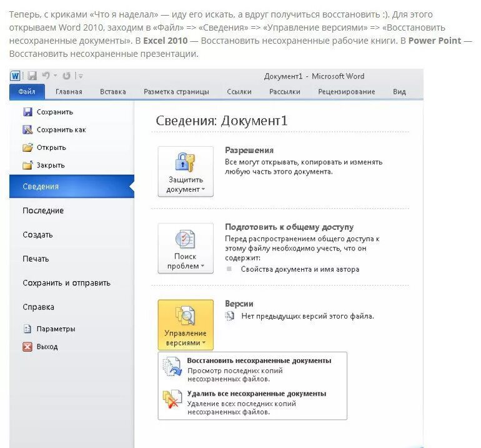Click the bold Power Point text in article
The image size is (481, 448).
point(435,41)
